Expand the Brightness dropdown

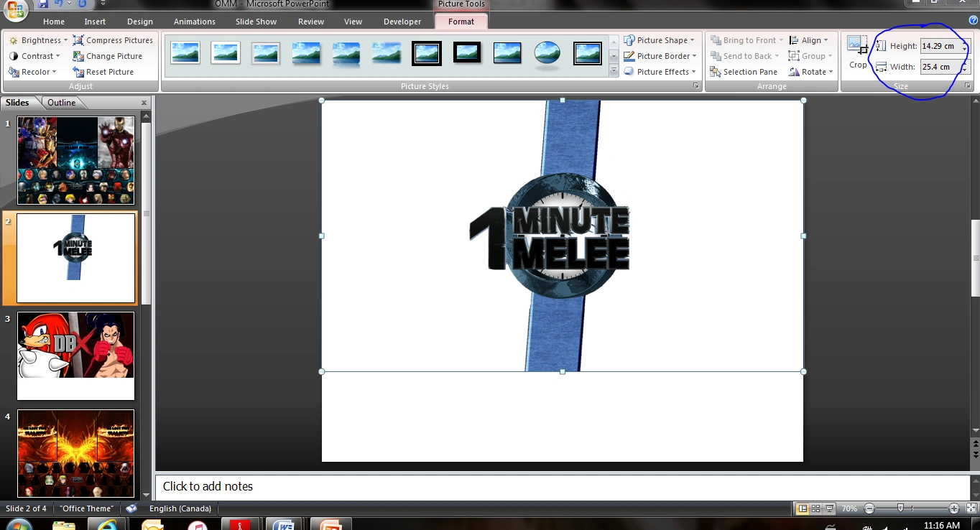(38, 40)
